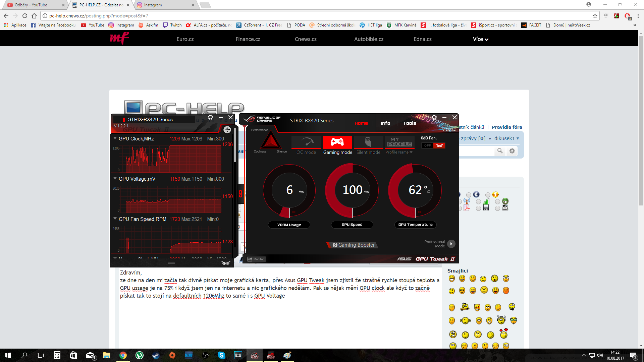Open uTorrent from the taskbar
644x362 pixels.
[x=140, y=355]
